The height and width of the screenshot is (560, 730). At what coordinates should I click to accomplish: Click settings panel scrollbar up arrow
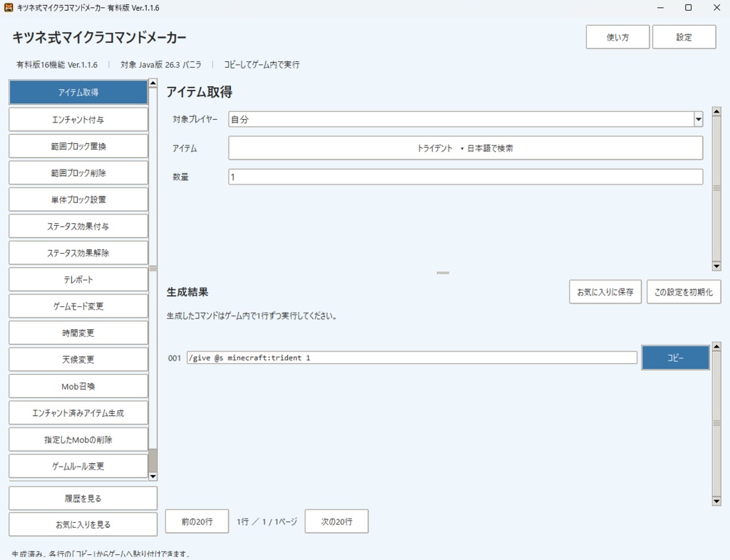click(x=716, y=112)
